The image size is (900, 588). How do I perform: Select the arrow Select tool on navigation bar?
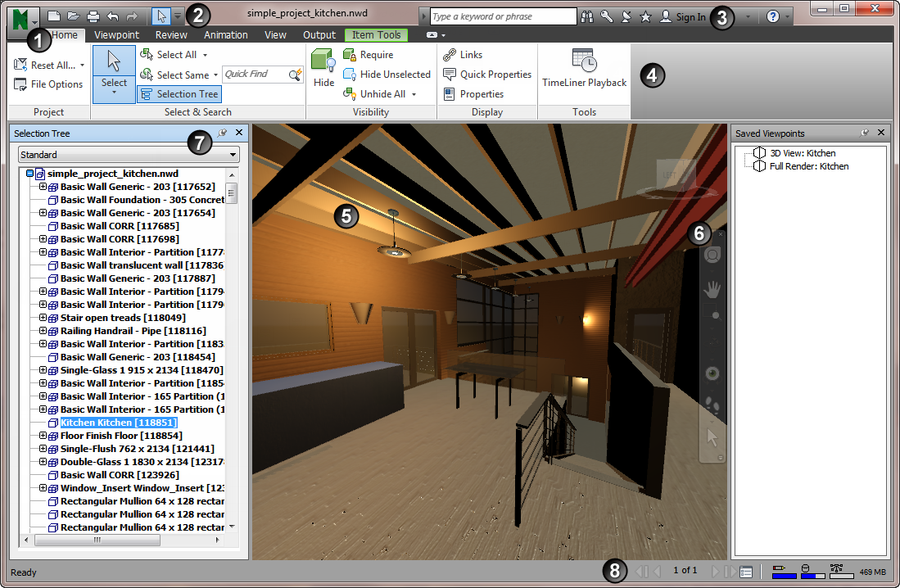(x=712, y=437)
